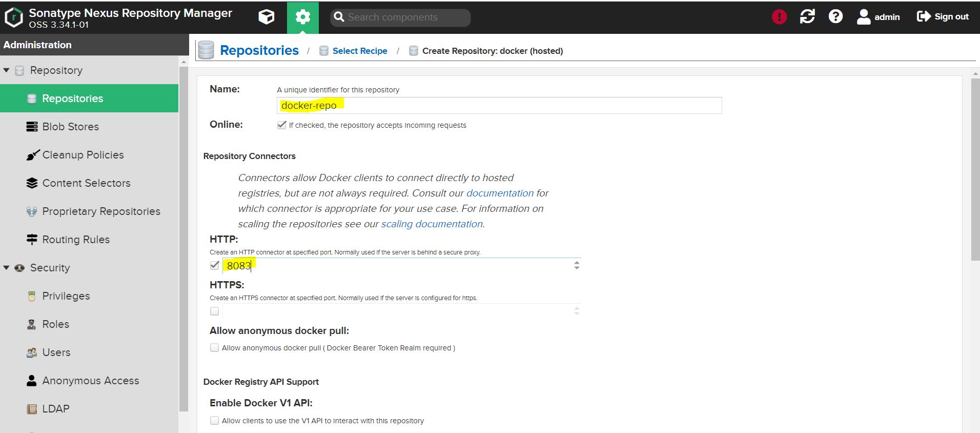980x433 pixels.
Task: Click the Blob Stores server icon
Action: [32, 127]
